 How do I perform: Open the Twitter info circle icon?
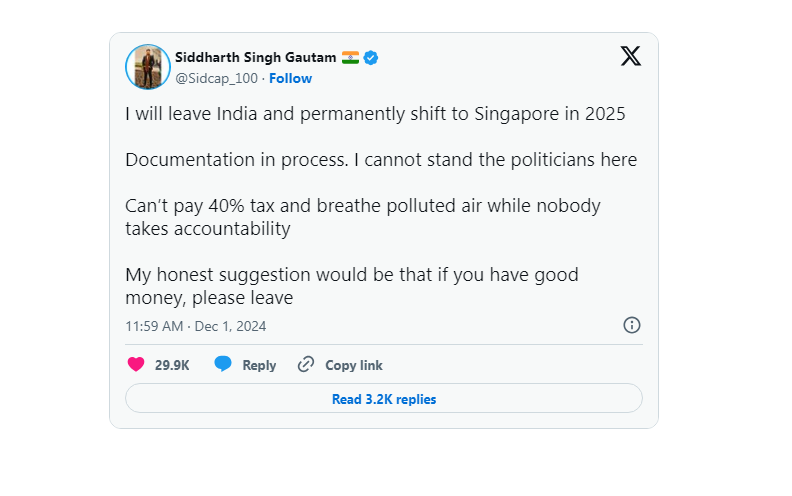631,325
